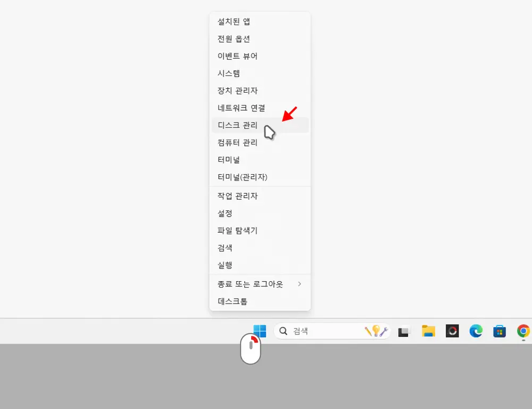Choose 설치된 앱 menu entry

pyautogui.click(x=234, y=22)
